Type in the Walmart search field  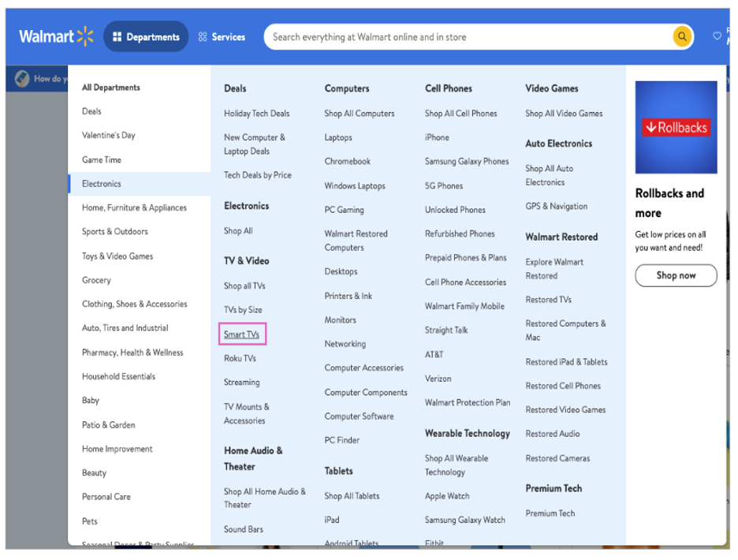(465, 36)
